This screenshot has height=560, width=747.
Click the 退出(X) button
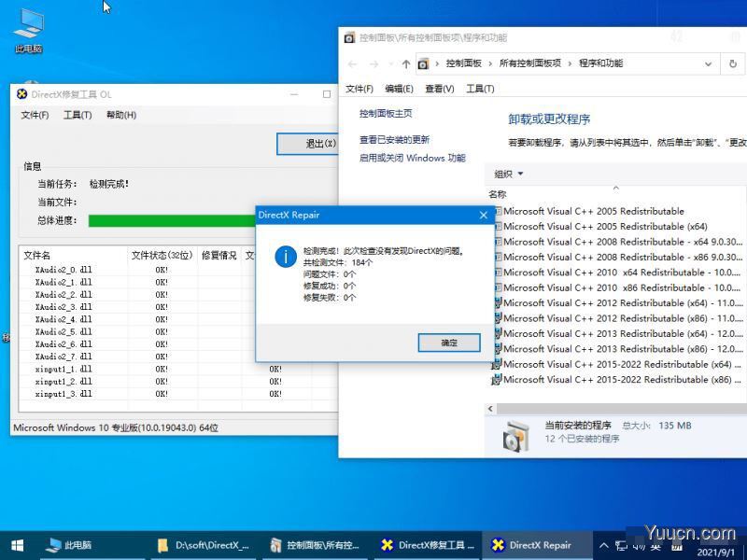308,144
